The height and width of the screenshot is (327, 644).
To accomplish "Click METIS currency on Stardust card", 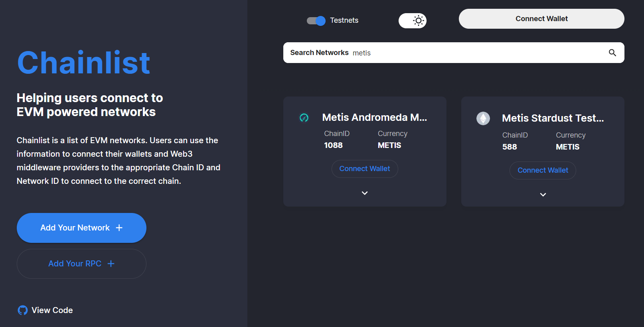I will pos(567,147).
